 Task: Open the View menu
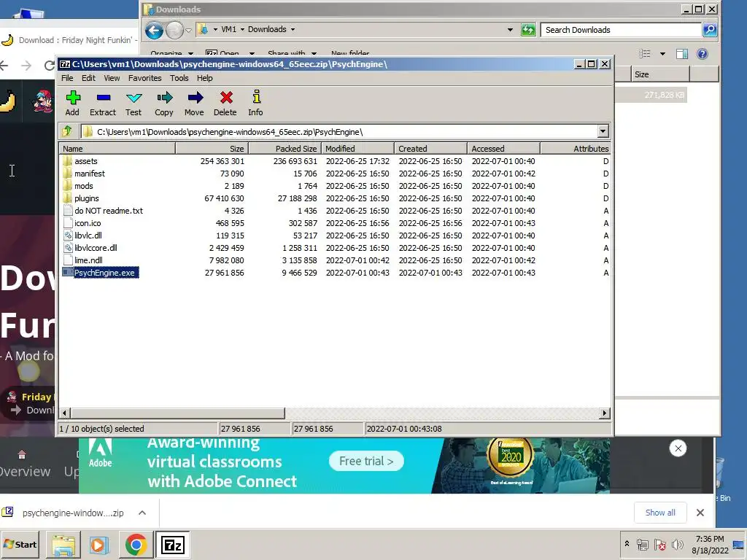112,78
